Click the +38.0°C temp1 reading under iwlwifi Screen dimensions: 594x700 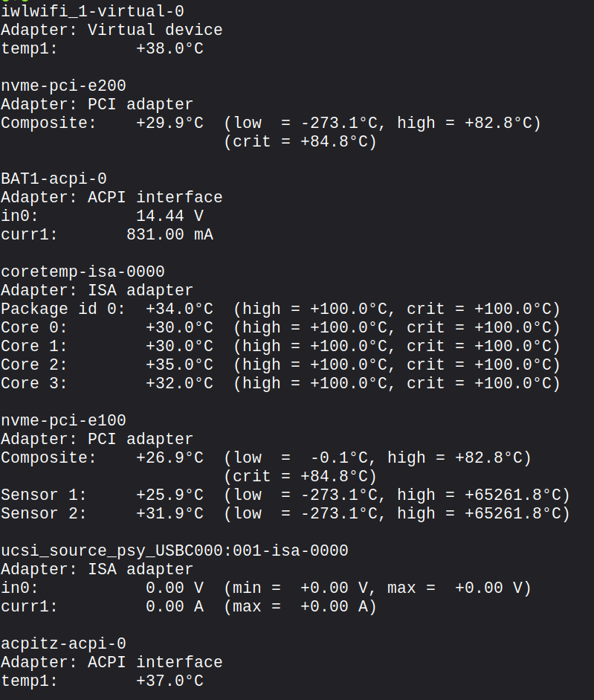[x=170, y=48]
